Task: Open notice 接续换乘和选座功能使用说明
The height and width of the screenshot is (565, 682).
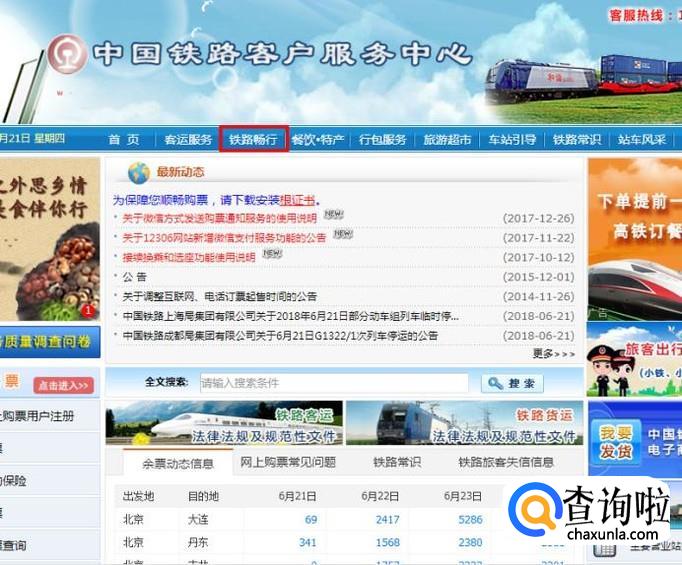Action: pyautogui.click(x=189, y=257)
